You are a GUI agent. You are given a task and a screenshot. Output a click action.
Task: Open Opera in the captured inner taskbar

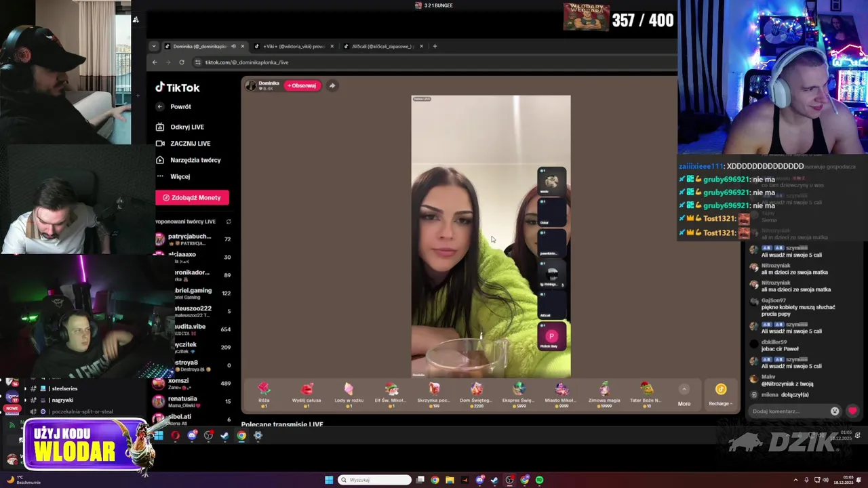tap(175, 436)
